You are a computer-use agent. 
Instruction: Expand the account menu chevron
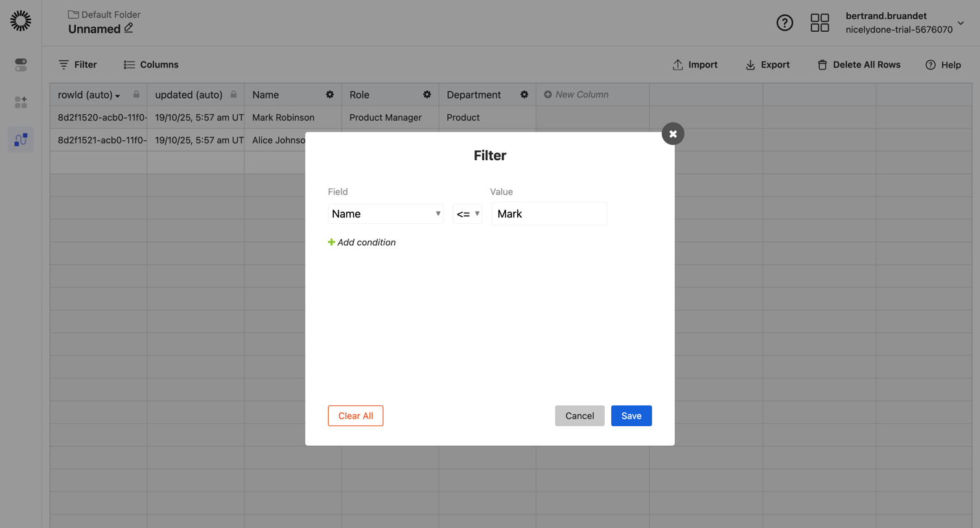tap(961, 23)
